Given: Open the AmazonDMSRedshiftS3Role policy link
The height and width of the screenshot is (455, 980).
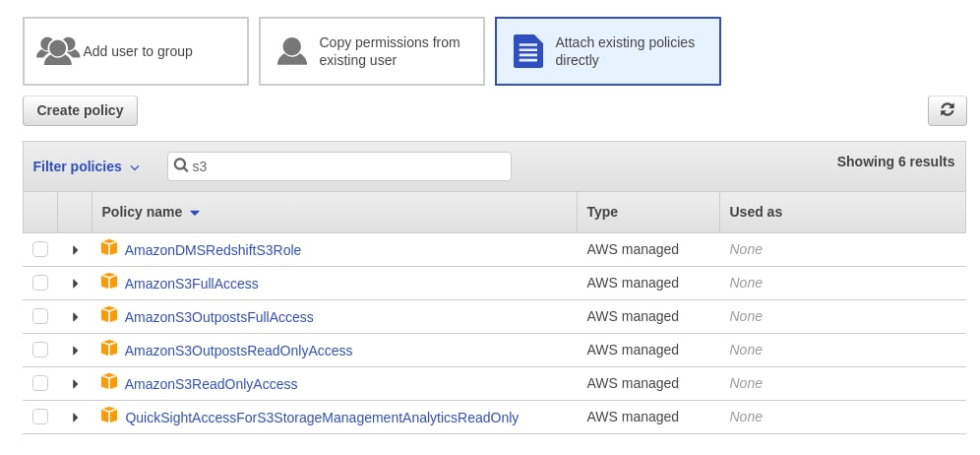Looking at the screenshot, I should 213,250.
